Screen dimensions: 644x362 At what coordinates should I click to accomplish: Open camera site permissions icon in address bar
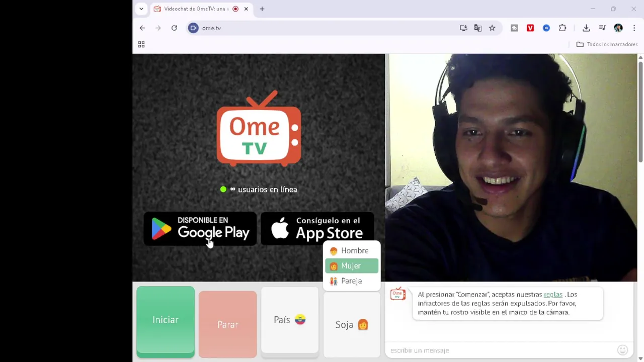(x=193, y=28)
